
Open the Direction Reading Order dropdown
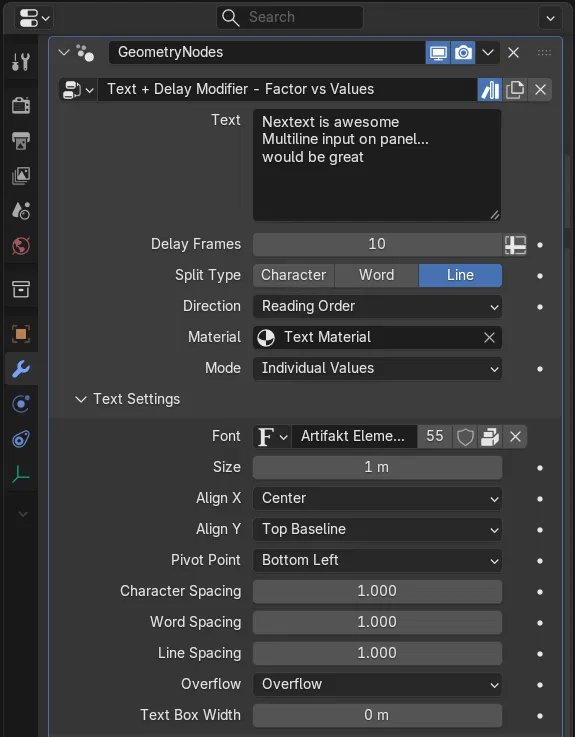pos(377,306)
